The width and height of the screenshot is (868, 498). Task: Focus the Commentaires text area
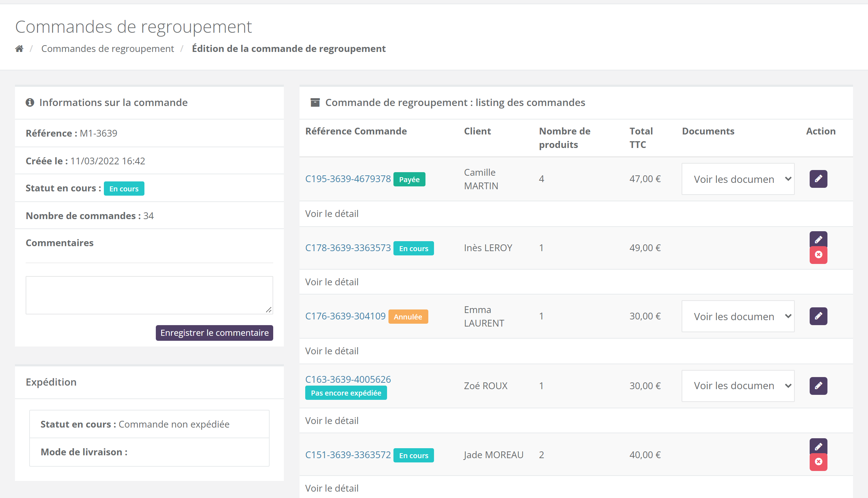pos(149,295)
